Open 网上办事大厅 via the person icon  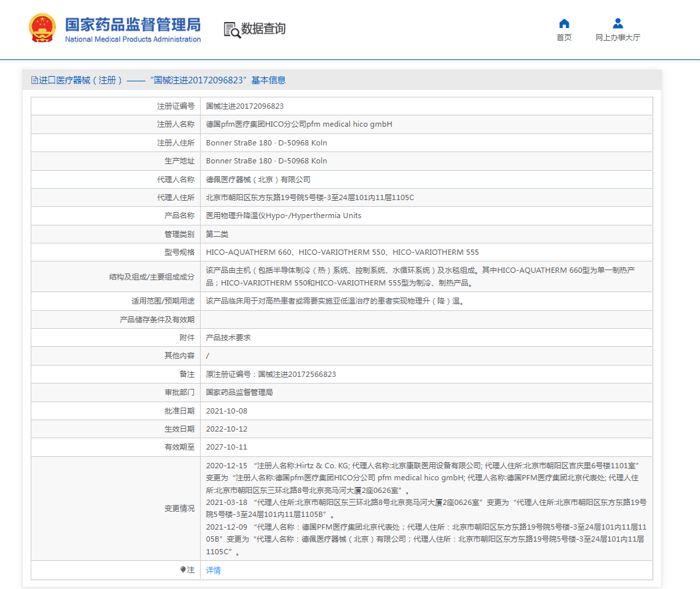pos(617,24)
